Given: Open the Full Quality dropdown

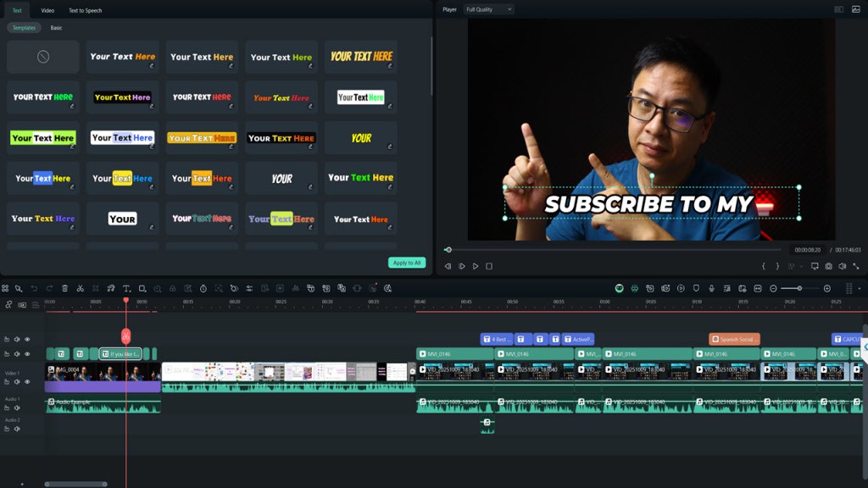Looking at the screenshot, I should click(489, 9).
